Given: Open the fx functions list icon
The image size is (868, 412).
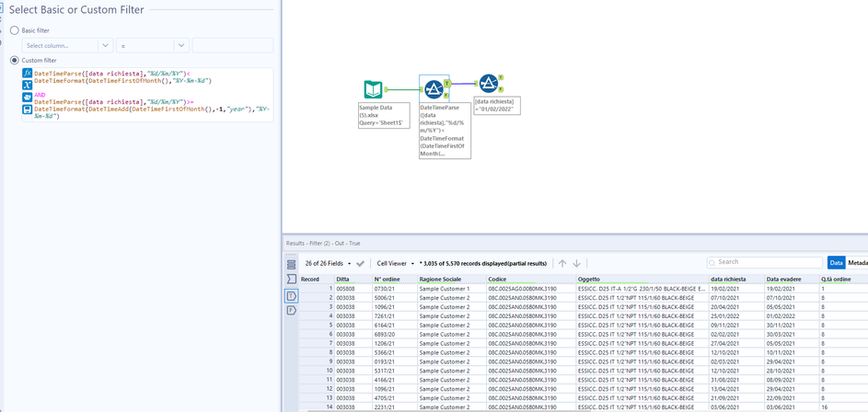Looking at the screenshot, I should (x=27, y=73).
